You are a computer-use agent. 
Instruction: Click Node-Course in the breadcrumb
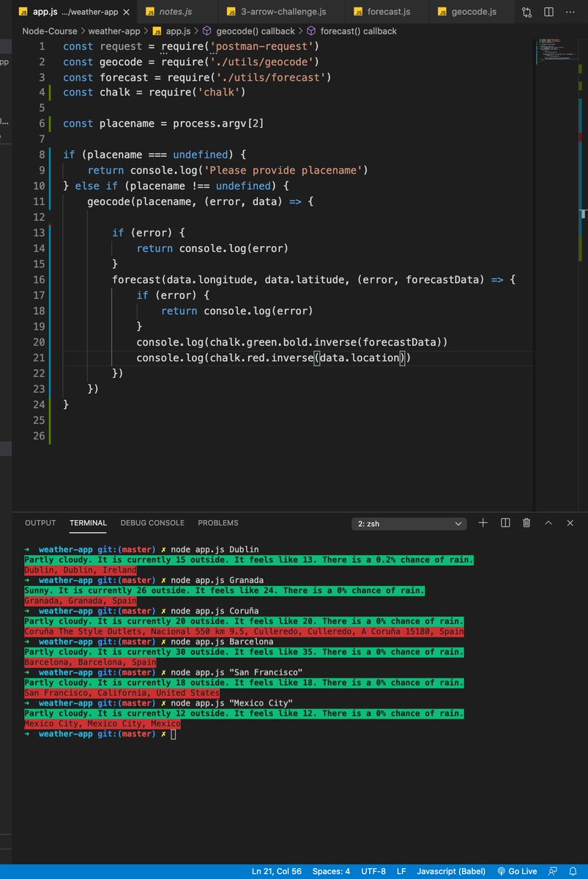[x=51, y=31]
